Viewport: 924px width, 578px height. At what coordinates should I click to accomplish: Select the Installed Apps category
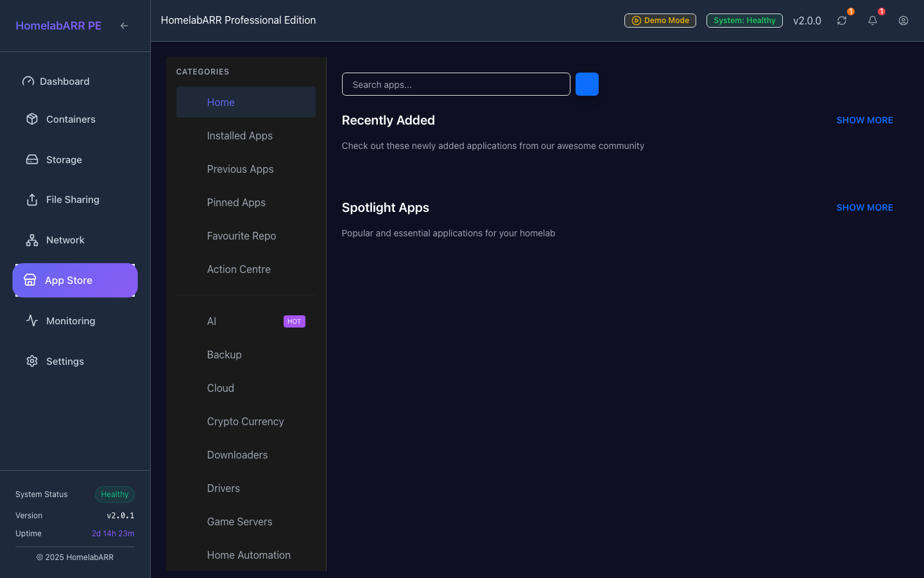point(239,136)
